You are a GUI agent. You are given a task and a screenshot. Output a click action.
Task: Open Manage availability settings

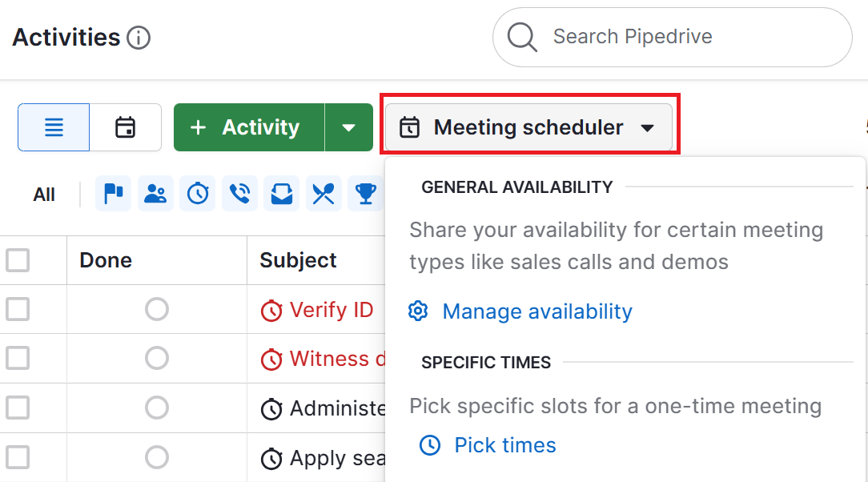(x=536, y=311)
